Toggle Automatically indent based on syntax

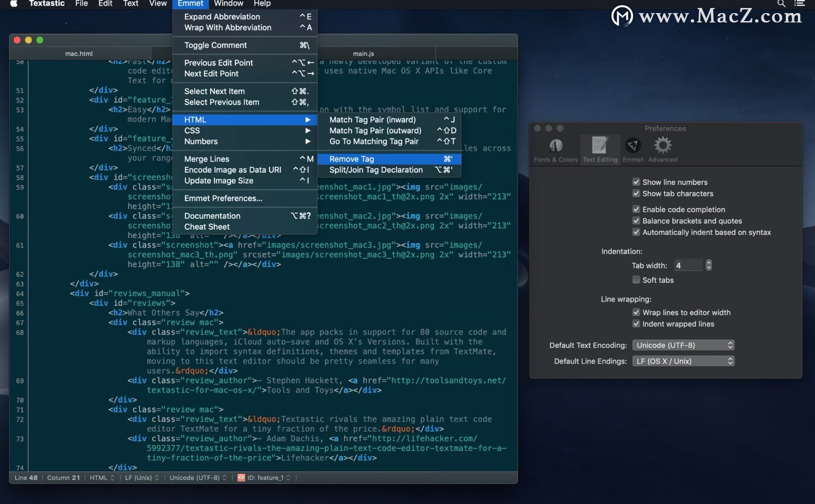pos(636,232)
